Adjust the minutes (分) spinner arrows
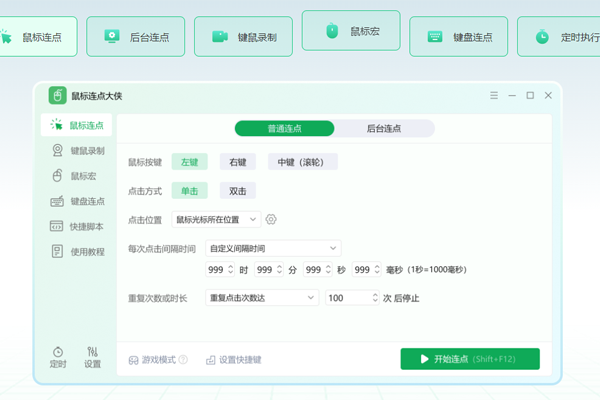Image resolution: width=600 pixels, height=400 pixels. click(x=279, y=269)
